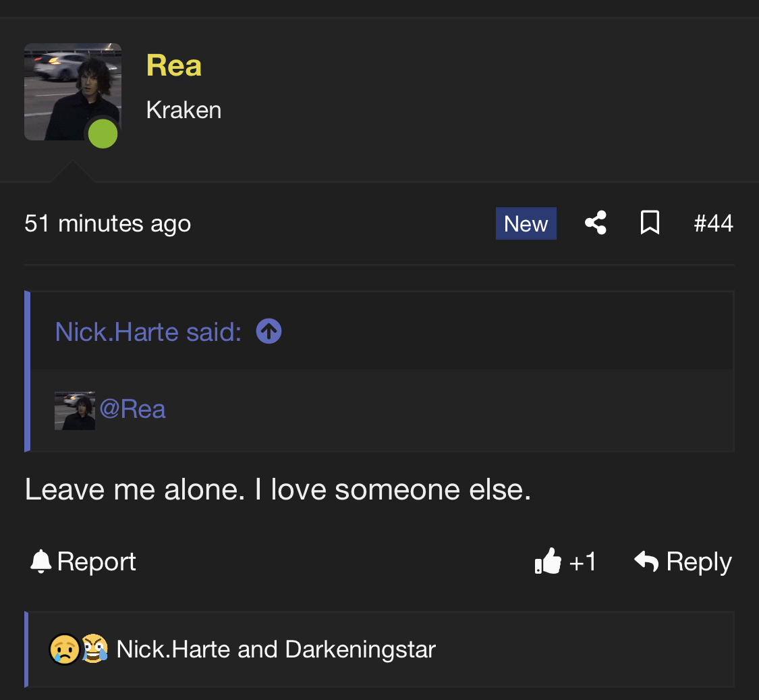Open the post number #44 permalink
This screenshot has width=759, height=700.
tap(713, 223)
